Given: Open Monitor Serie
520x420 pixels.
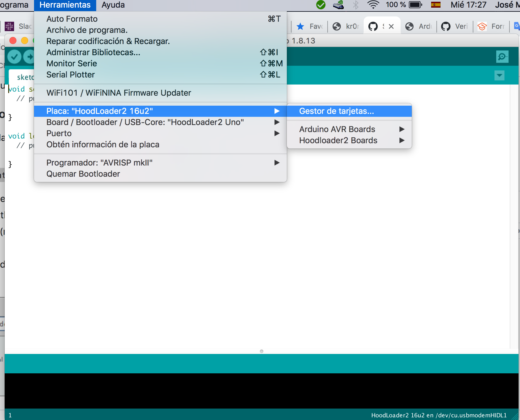Looking at the screenshot, I should (x=160, y=63).
